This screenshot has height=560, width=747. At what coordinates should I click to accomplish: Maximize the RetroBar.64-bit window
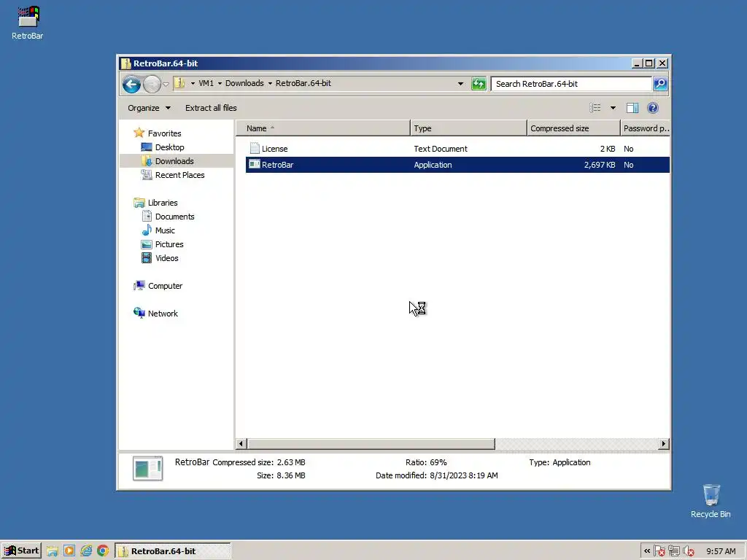pos(649,63)
